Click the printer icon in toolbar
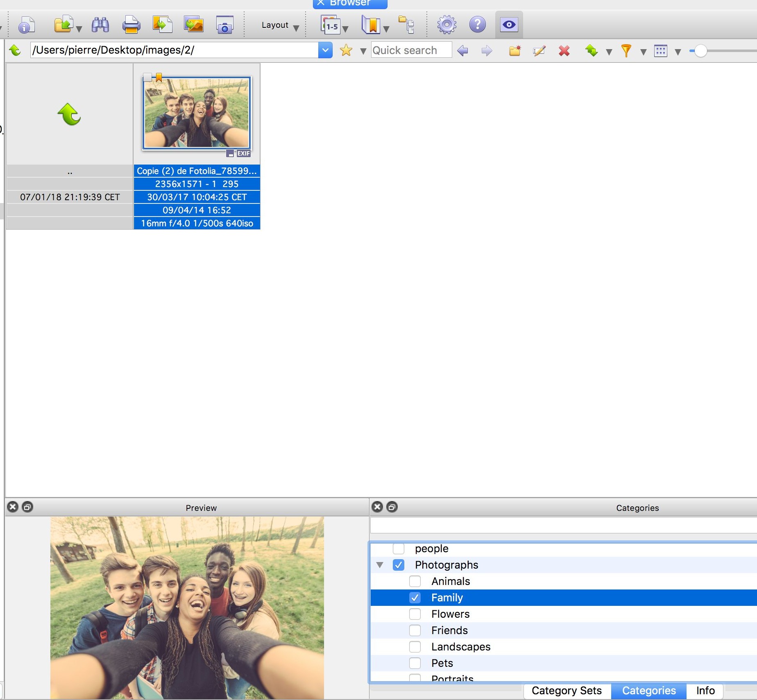 [x=131, y=25]
